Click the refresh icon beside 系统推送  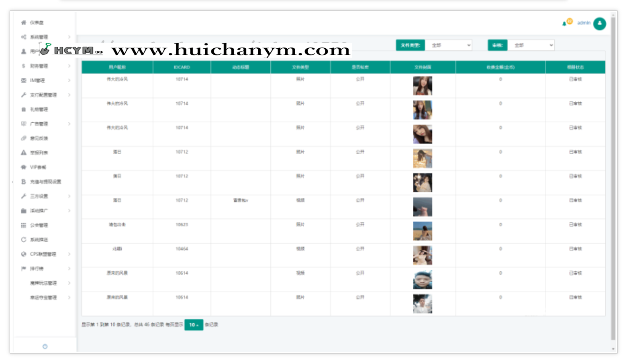pyautogui.click(x=23, y=240)
